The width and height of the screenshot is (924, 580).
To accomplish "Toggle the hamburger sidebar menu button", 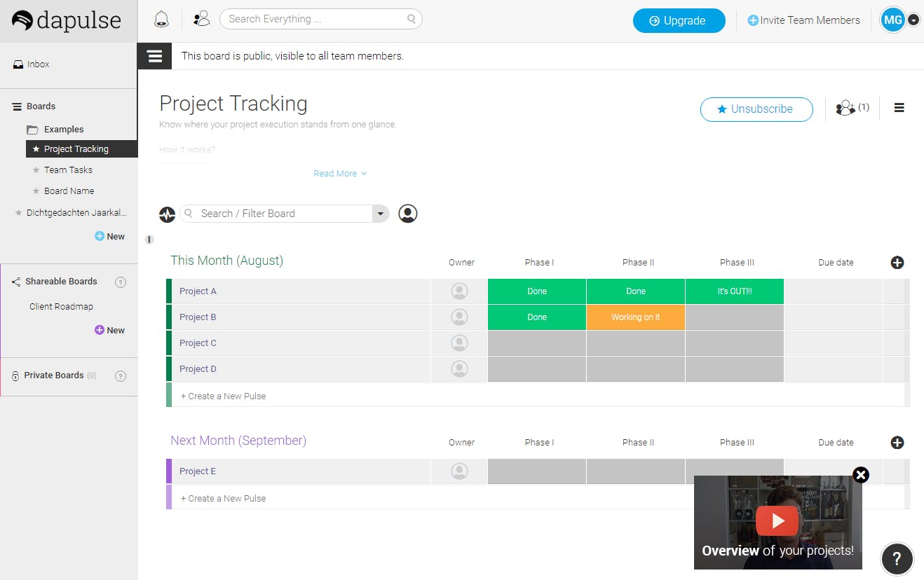I will (155, 56).
